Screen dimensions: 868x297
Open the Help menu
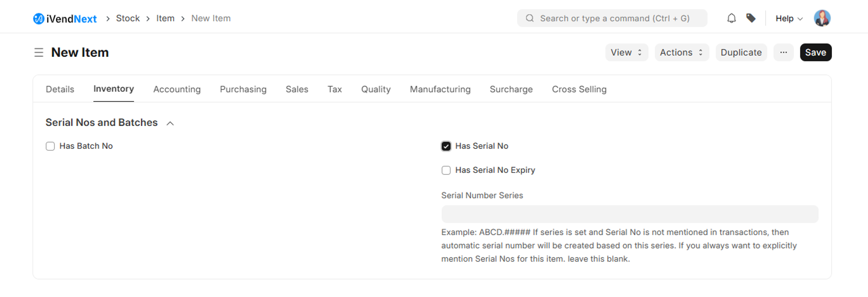point(789,18)
